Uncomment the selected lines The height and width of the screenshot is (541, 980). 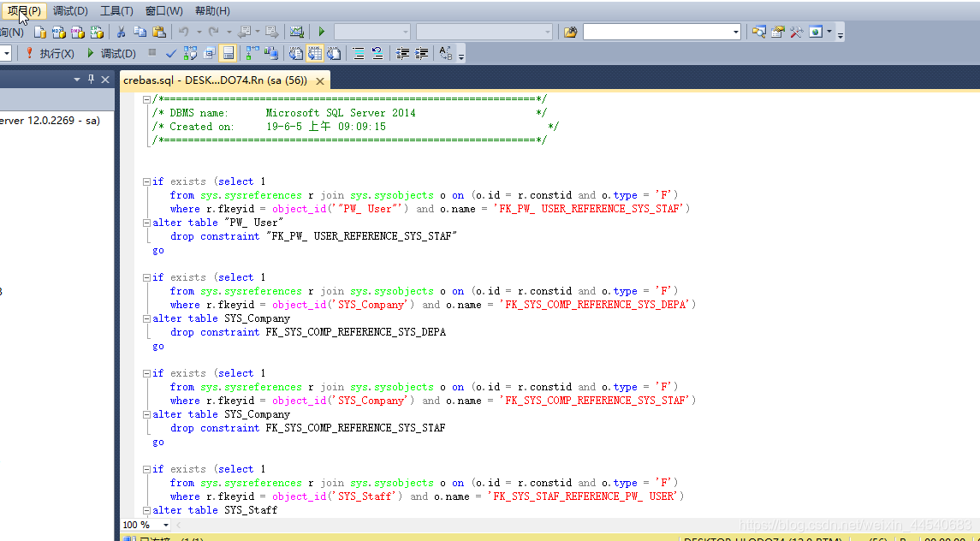pyautogui.click(x=377, y=53)
